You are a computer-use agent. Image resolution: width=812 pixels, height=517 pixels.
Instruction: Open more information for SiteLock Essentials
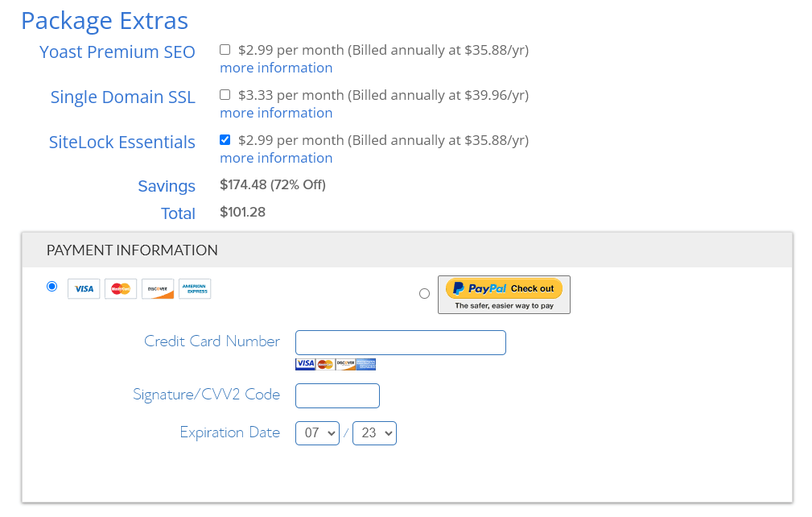click(276, 158)
